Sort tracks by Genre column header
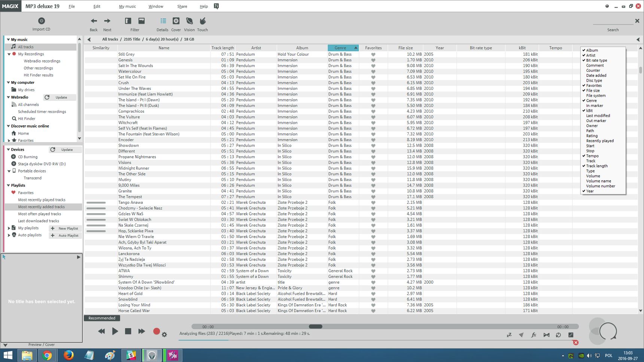 click(343, 48)
